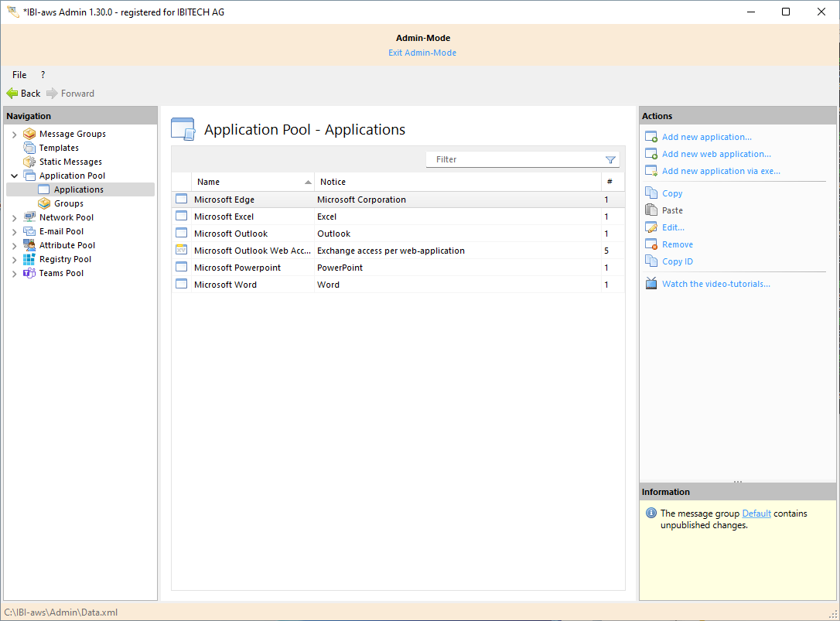Open the ? help menu
840x621 pixels.
43,75
